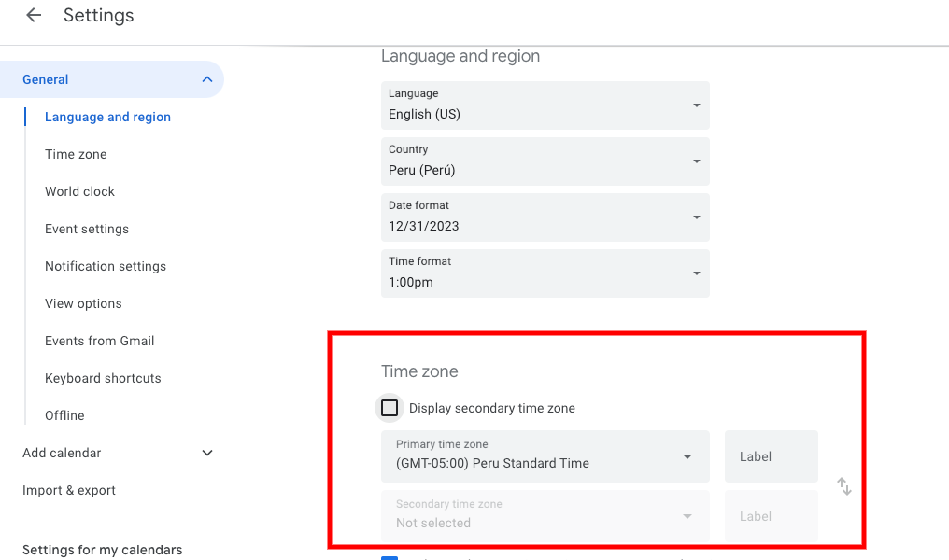
Task: Enable Display secondary time zone checkbox
Action: (x=390, y=408)
